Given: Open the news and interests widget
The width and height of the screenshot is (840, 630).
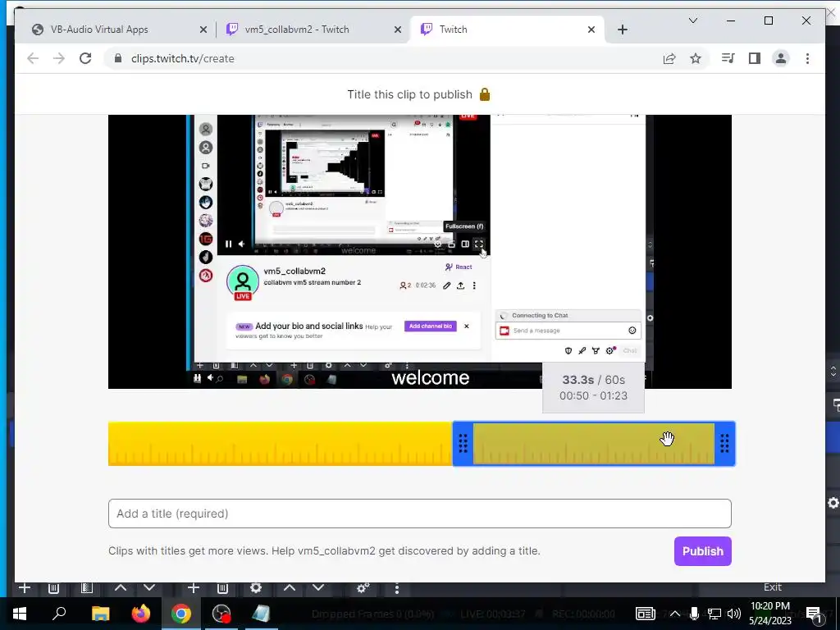Looking at the screenshot, I should (645, 614).
